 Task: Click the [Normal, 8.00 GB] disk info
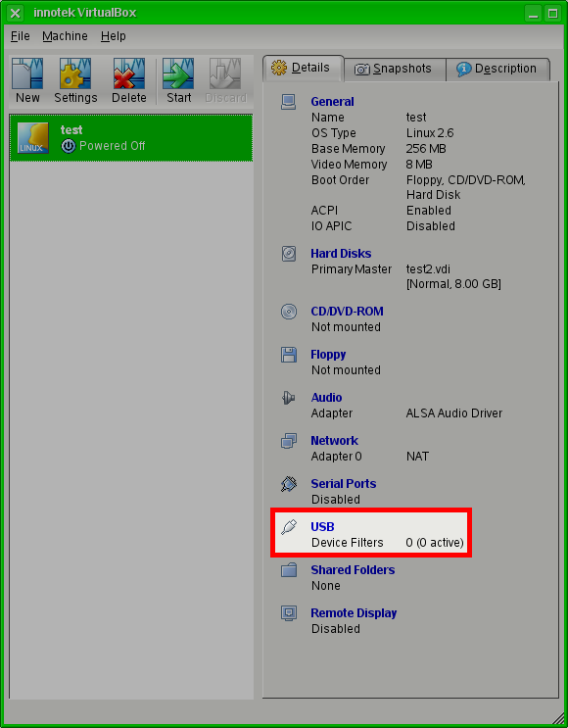click(453, 284)
